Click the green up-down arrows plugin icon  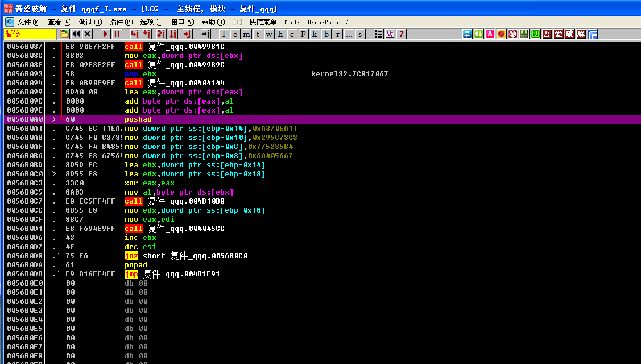(x=479, y=34)
